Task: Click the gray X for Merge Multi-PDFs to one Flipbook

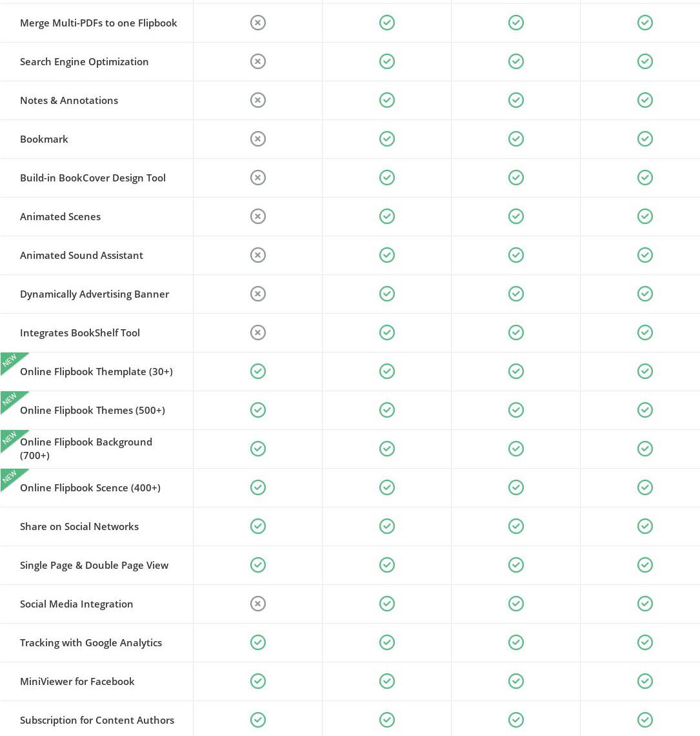Action: coord(258,23)
